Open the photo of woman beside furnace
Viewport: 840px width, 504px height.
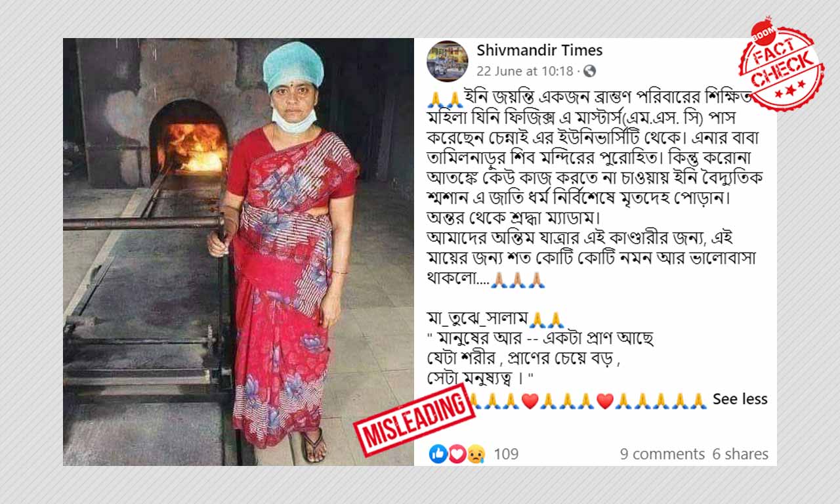click(238, 252)
